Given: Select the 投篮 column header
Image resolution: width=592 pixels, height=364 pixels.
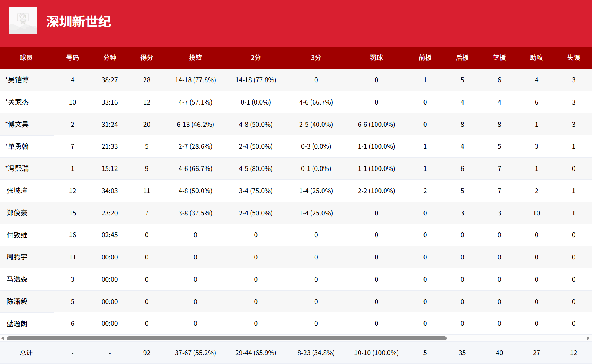Looking at the screenshot, I should pos(195,58).
